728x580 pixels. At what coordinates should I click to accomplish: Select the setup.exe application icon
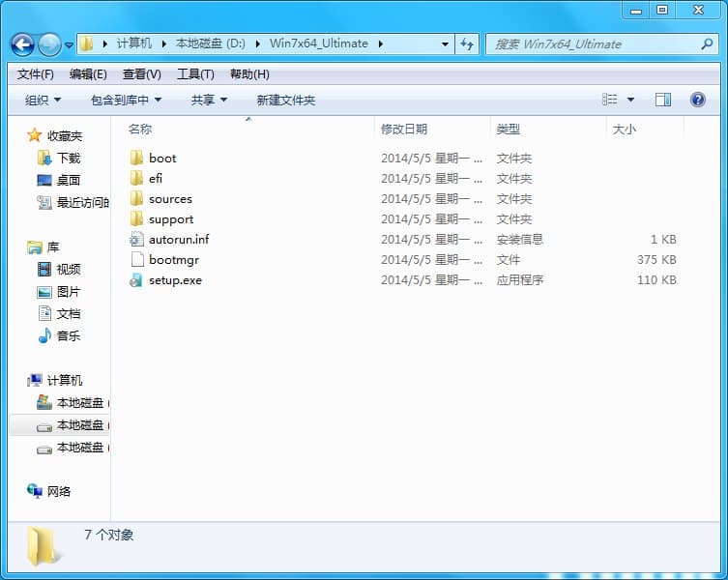click(136, 280)
